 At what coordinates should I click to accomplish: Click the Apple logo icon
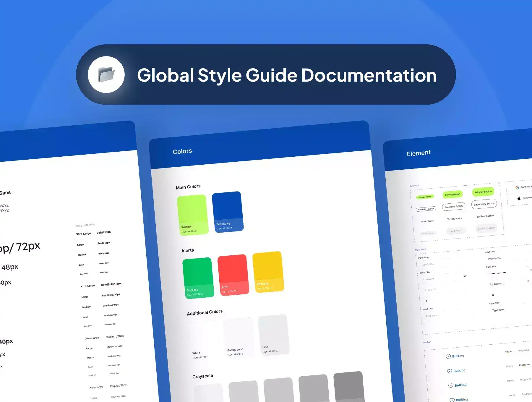click(519, 198)
